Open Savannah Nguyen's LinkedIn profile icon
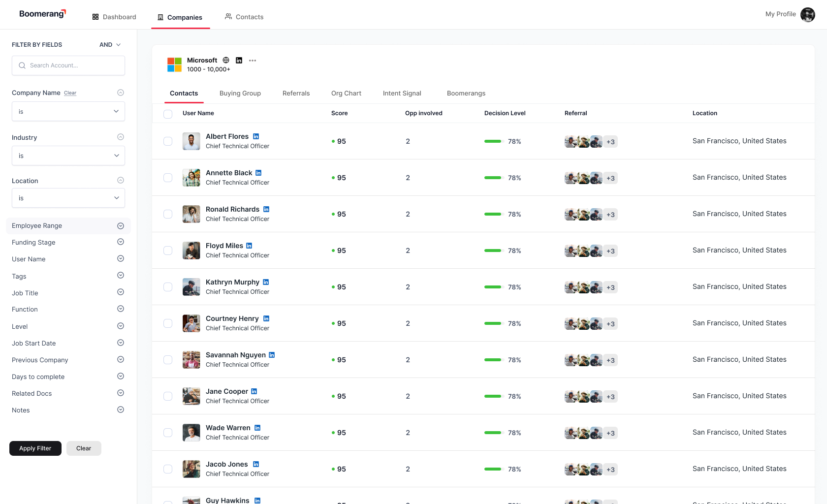The image size is (827, 504). tap(272, 355)
